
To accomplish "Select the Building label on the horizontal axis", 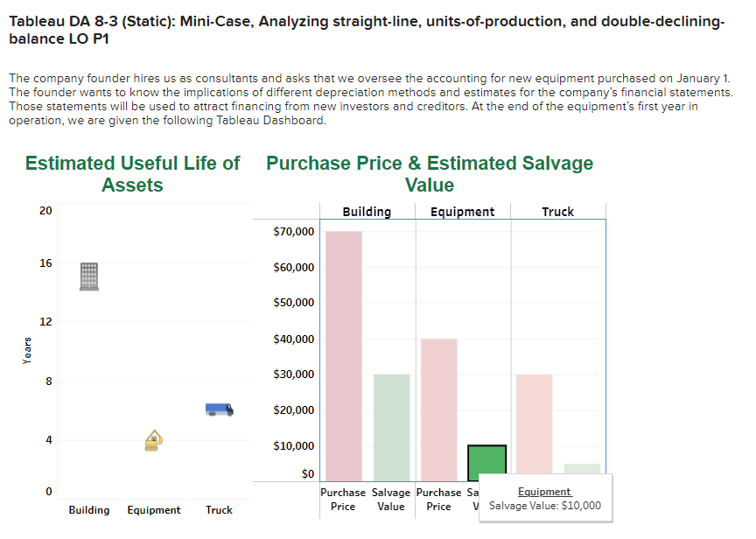I will [88, 510].
